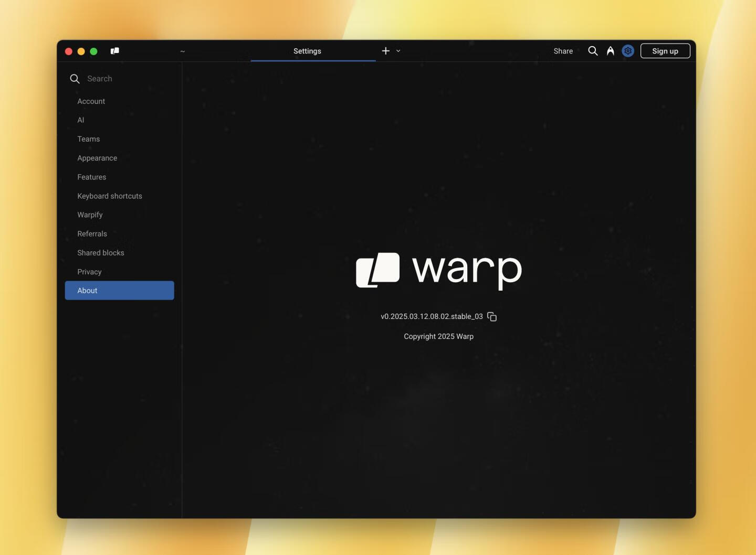The width and height of the screenshot is (756, 555).
Task: Click the Share button
Action: click(563, 51)
